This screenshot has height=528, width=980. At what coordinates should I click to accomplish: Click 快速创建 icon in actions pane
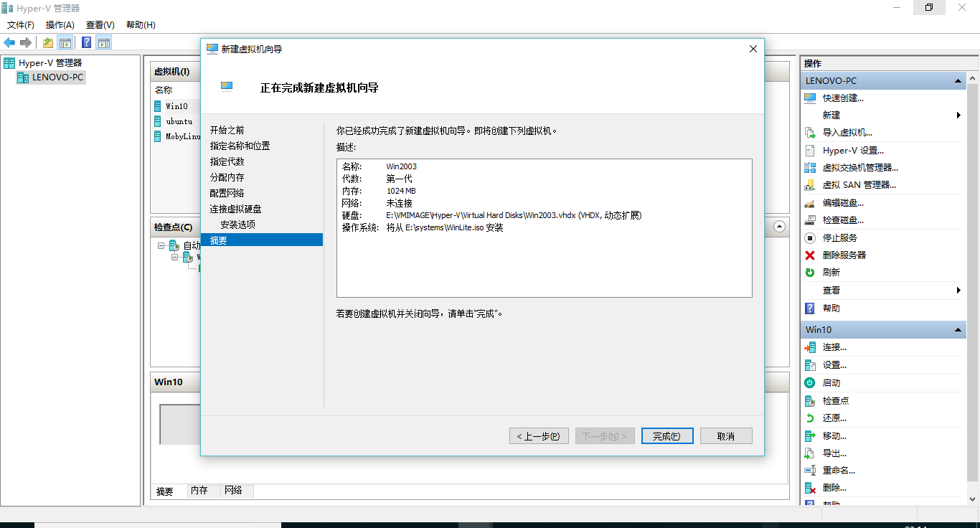[x=810, y=98]
